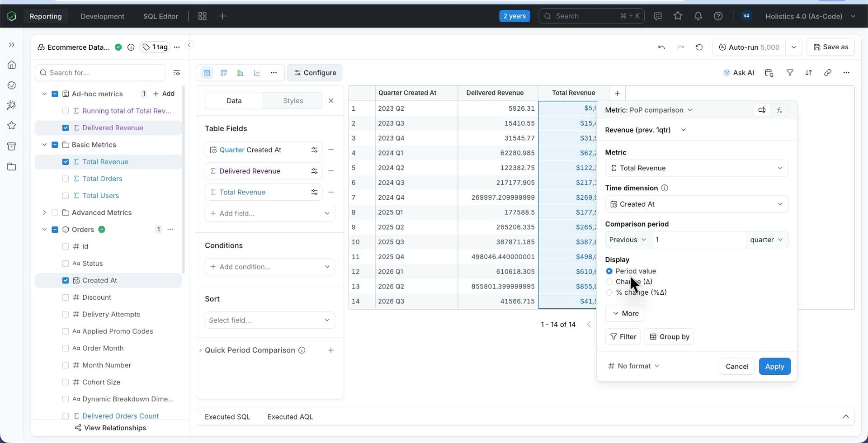868x443 pixels.
Task: Open the apps grid icon in top bar
Action: click(203, 16)
